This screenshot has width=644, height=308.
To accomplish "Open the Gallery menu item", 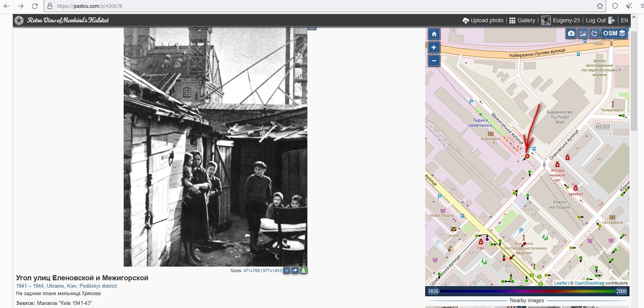I will pos(522,20).
